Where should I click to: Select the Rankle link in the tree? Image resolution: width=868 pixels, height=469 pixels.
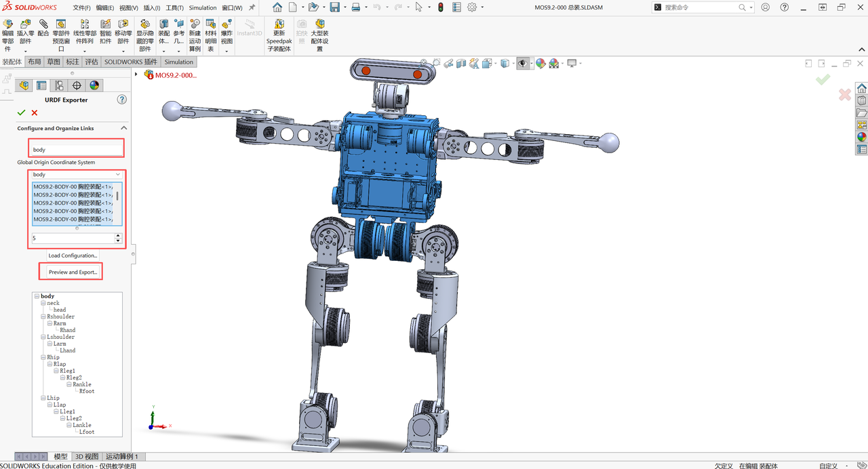tap(82, 384)
